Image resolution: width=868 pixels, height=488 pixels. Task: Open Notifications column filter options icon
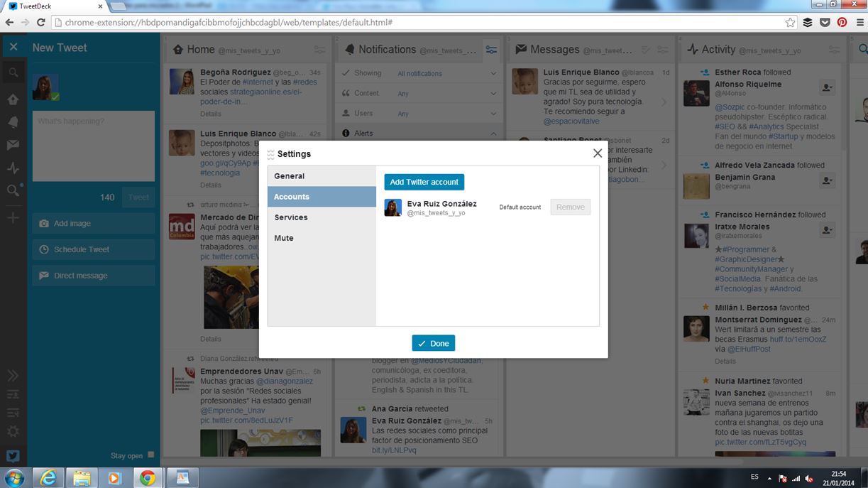(491, 50)
